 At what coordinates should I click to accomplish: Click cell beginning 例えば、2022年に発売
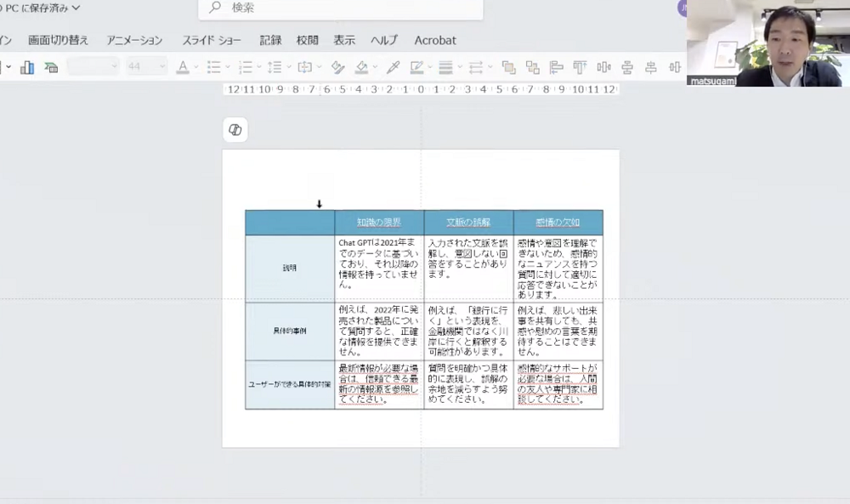coord(379,331)
